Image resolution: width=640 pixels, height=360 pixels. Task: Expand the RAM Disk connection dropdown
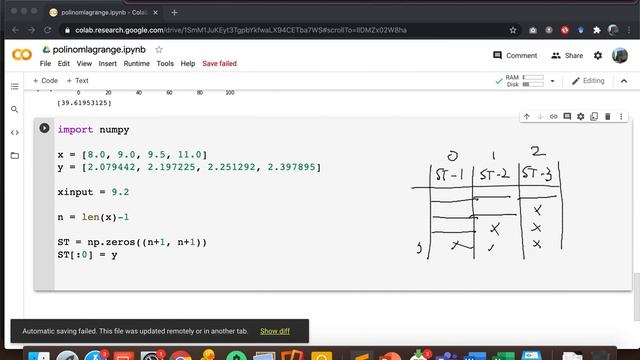[552, 81]
